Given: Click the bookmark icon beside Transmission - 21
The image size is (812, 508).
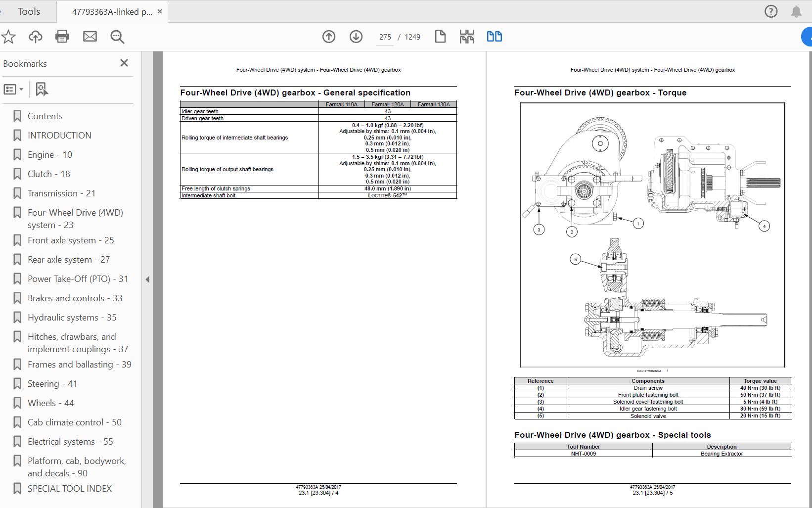Looking at the screenshot, I should pyautogui.click(x=17, y=193).
